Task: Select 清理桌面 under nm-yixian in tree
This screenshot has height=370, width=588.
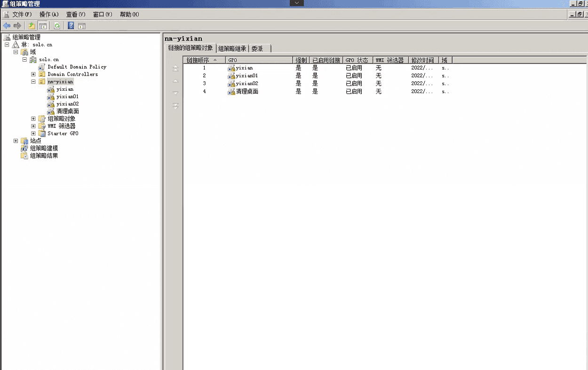Action: 67,111
